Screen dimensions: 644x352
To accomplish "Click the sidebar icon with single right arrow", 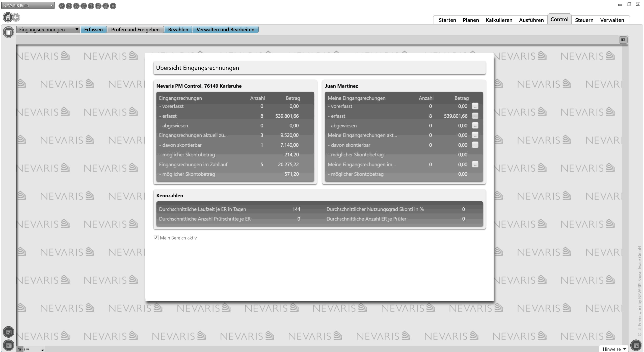I will tap(9, 345).
